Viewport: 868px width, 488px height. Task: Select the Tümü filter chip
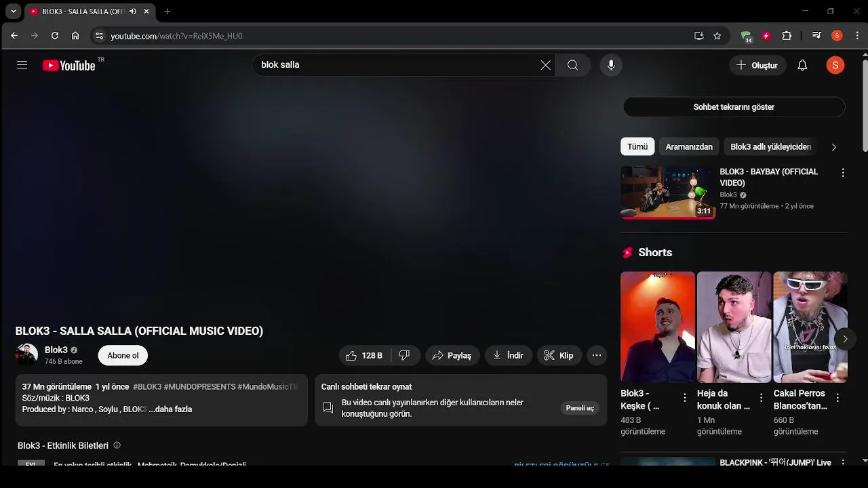(x=637, y=146)
